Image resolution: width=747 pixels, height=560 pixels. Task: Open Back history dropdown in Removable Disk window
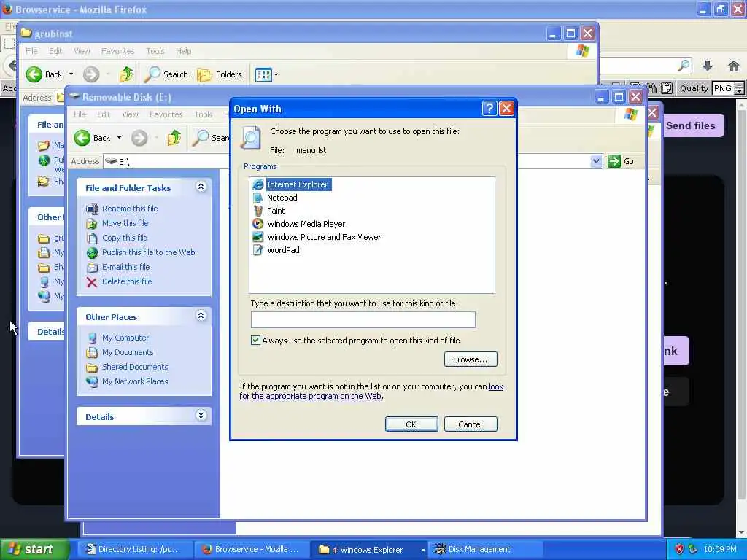[x=119, y=138]
